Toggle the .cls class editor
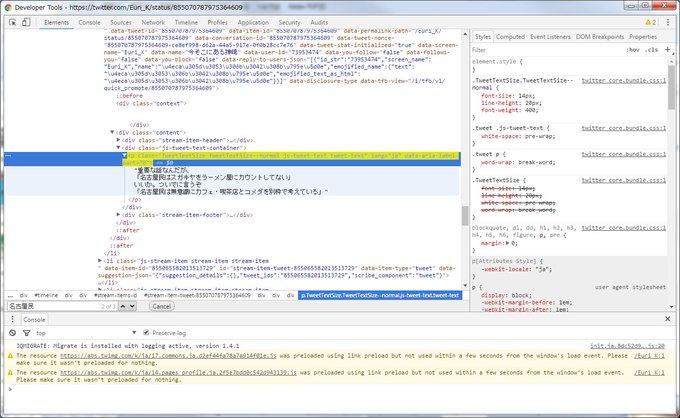This screenshot has height=418, width=680. 651,50
